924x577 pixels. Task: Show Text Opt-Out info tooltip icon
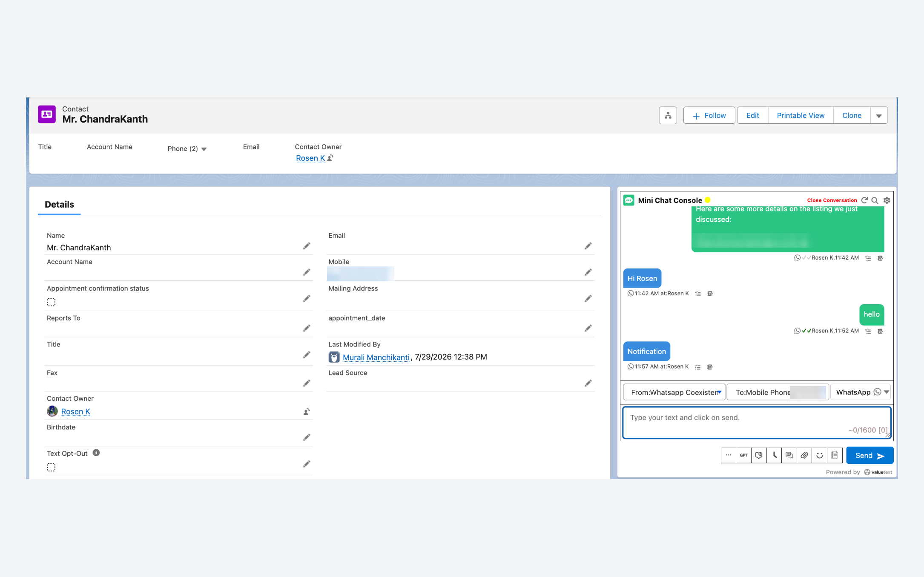[96, 453]
